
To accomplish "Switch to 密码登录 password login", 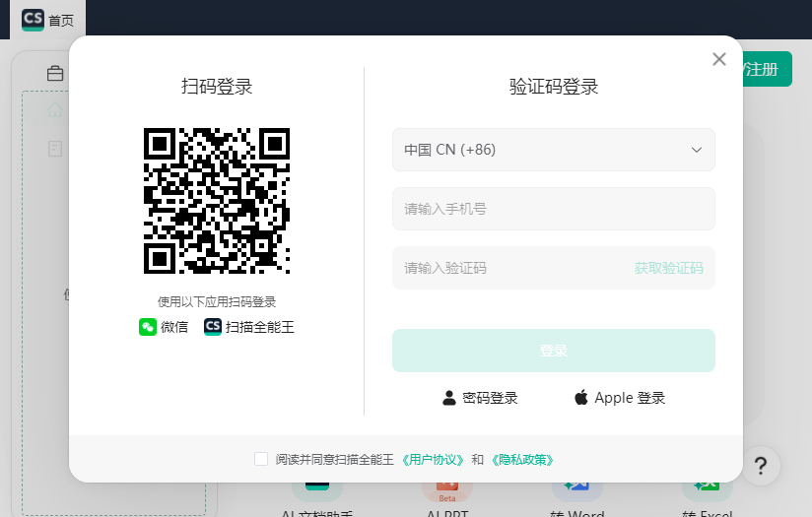I will pyautogui.click(x=480, y=398).
